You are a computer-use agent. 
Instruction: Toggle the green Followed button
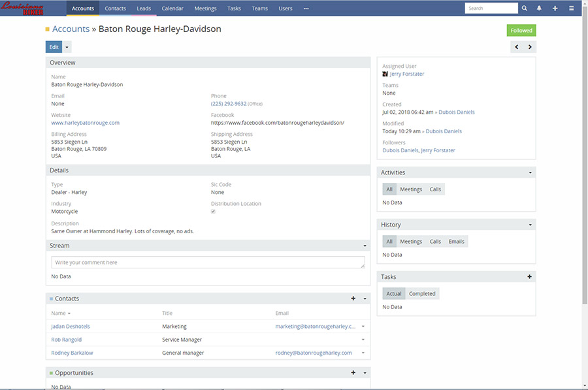pyautogui.click(x=521, y=30)
